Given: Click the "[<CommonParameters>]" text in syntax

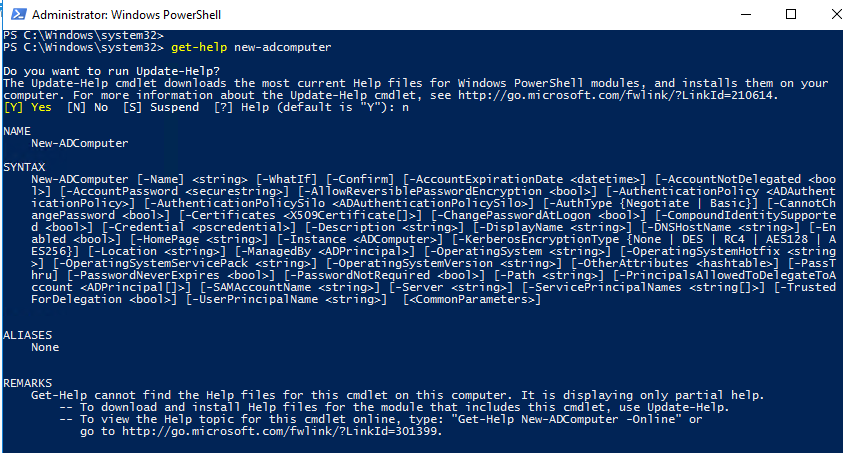Looking at the screenshot, I should [472, 299].
